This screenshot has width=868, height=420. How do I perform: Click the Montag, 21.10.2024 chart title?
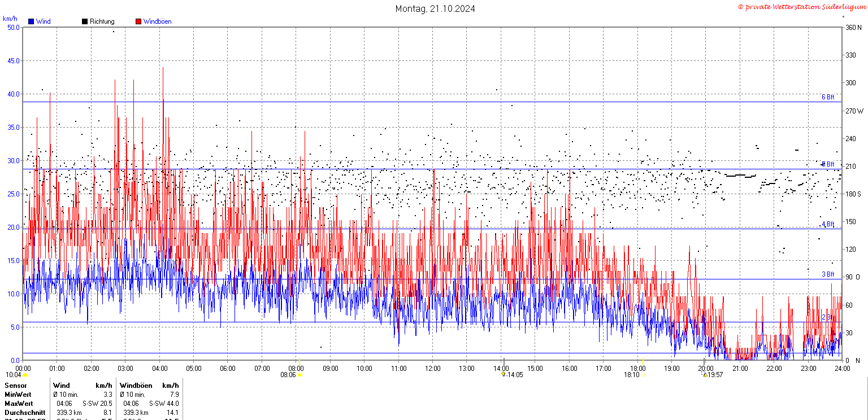pyautogui.click(x=435, y=8)
